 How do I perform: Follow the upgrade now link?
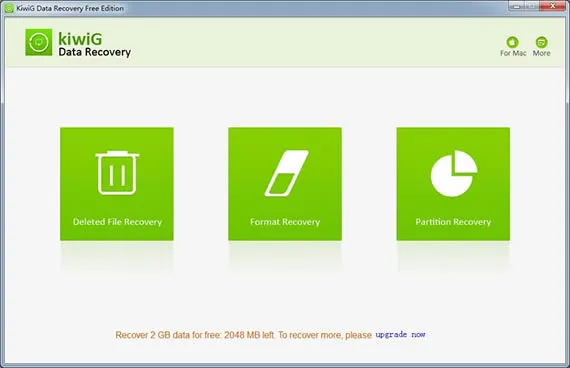click(400, 335)
